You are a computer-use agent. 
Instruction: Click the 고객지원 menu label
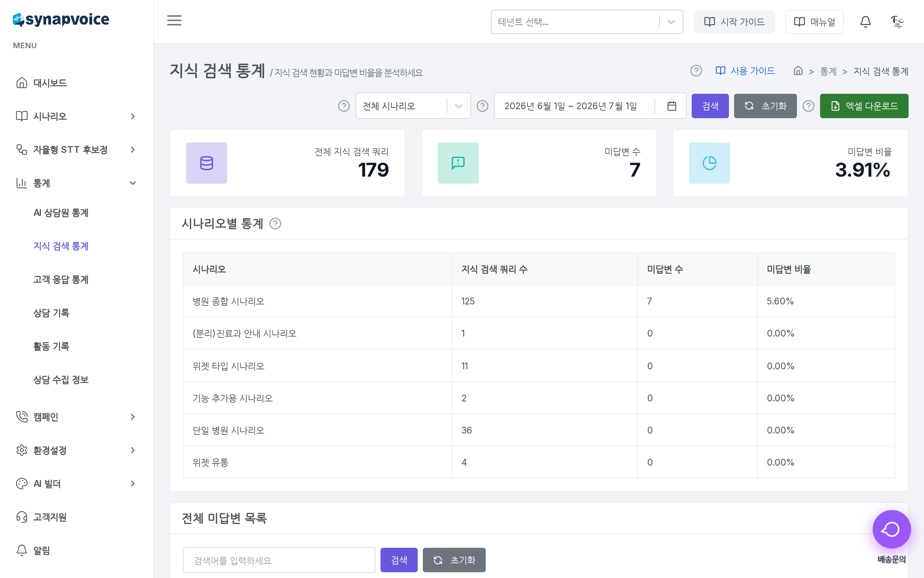point(50,517)
